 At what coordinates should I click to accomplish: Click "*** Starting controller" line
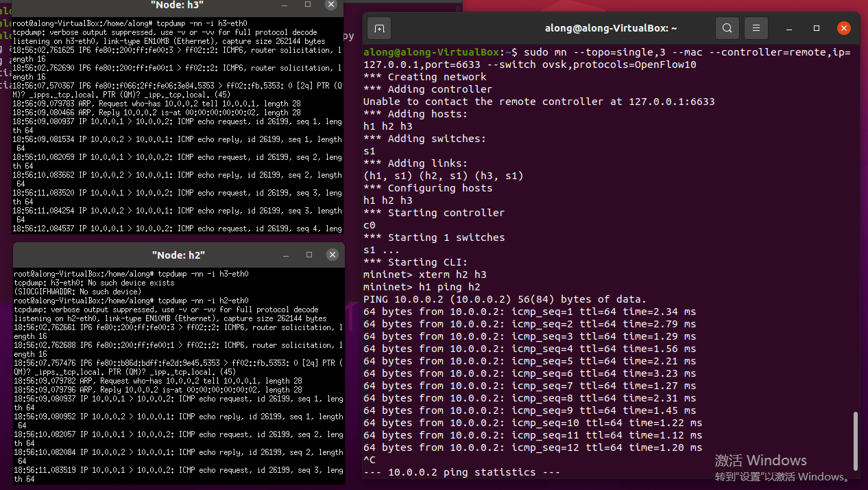tap(434, 213)
